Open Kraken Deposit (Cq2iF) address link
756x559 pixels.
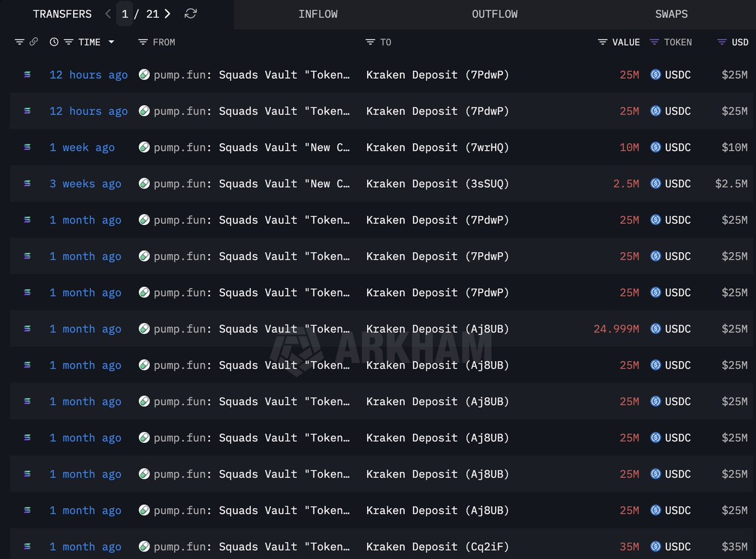(x=437, y=546)
